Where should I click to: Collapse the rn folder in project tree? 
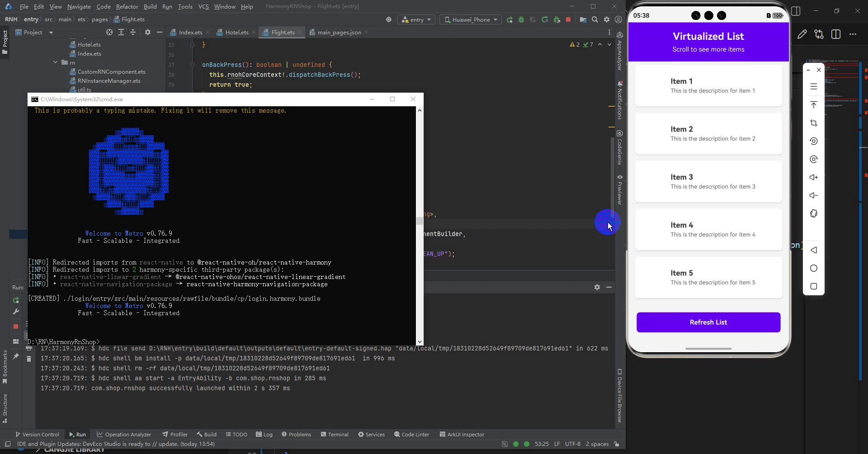pos(55,62)
